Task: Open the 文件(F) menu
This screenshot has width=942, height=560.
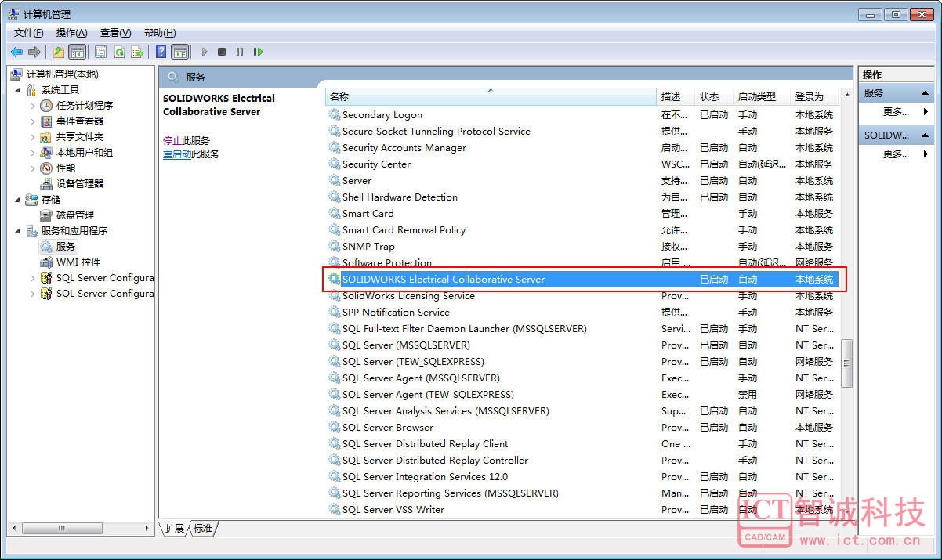Action: click(x=29, y=32)
